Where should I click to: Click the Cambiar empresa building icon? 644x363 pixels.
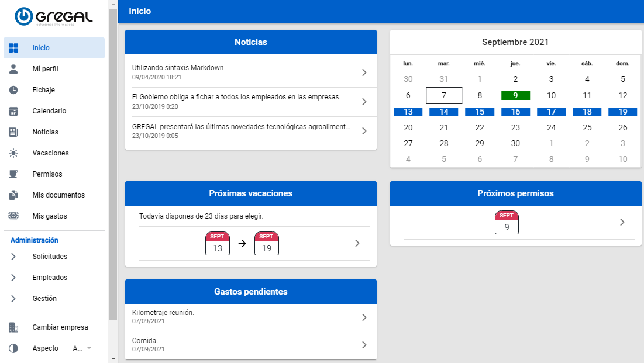[14, 327]
